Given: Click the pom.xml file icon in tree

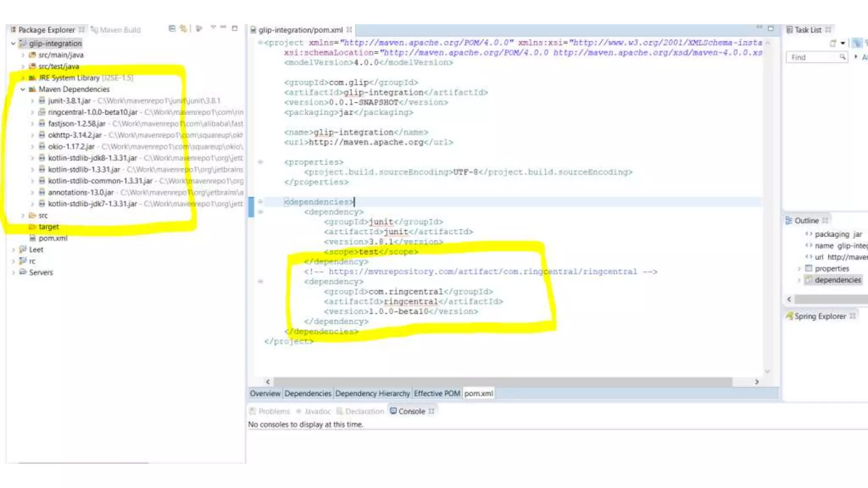Looking at the screenshot, I should tap(32, 238).
